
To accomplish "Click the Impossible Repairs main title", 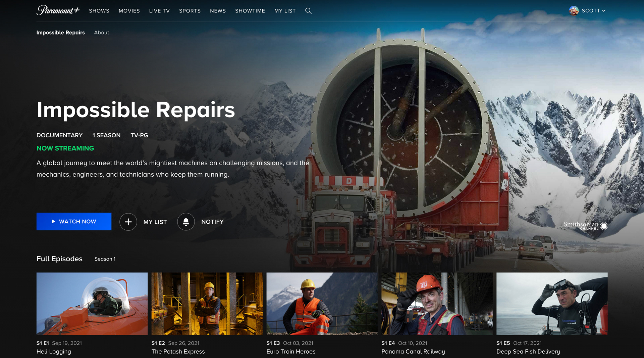I will click(x=136, y=110).
